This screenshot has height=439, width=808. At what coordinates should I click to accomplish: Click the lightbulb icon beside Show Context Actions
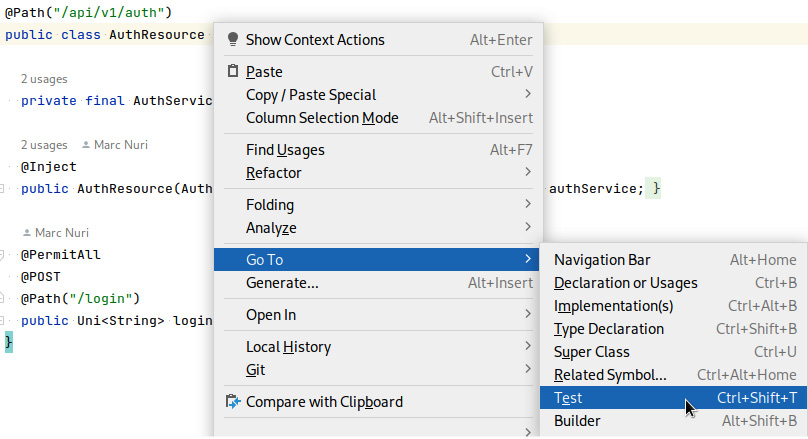tap(233, 39)
